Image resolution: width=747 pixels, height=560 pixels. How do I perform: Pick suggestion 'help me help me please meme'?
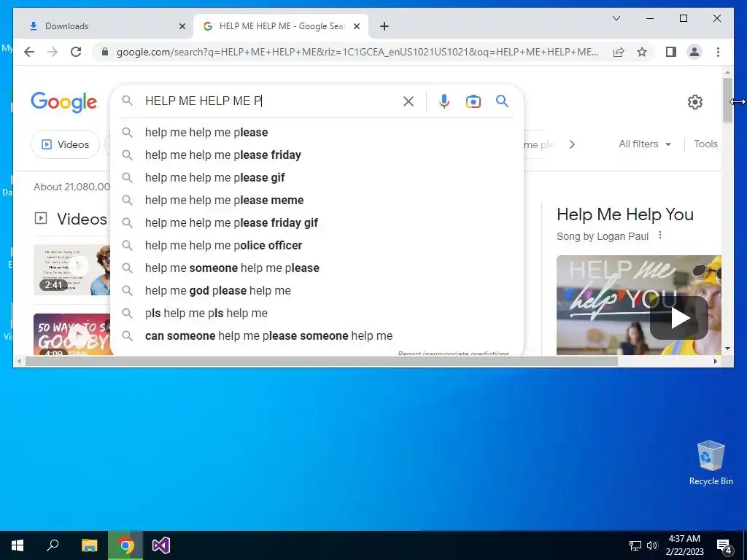tap(317, 200)
